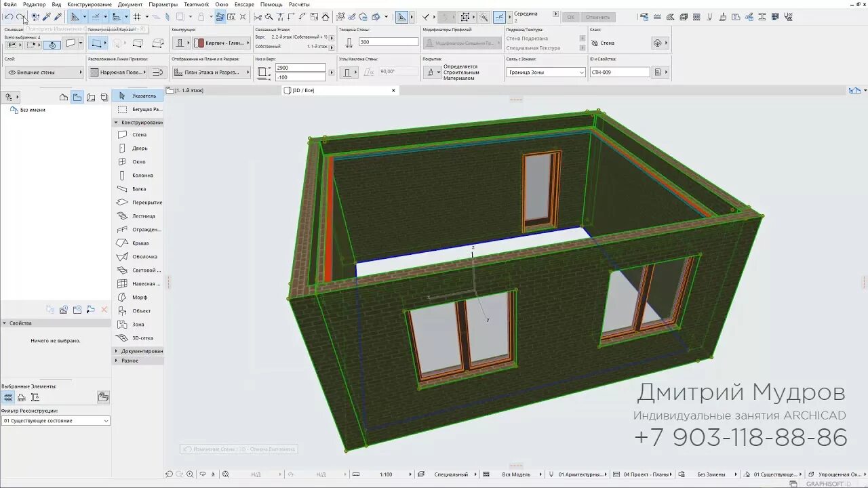Select the Указатель (Arrow) tool
The height and width of the screenshot is (488, 868).
pyautogui.click(x=138, y=96)
